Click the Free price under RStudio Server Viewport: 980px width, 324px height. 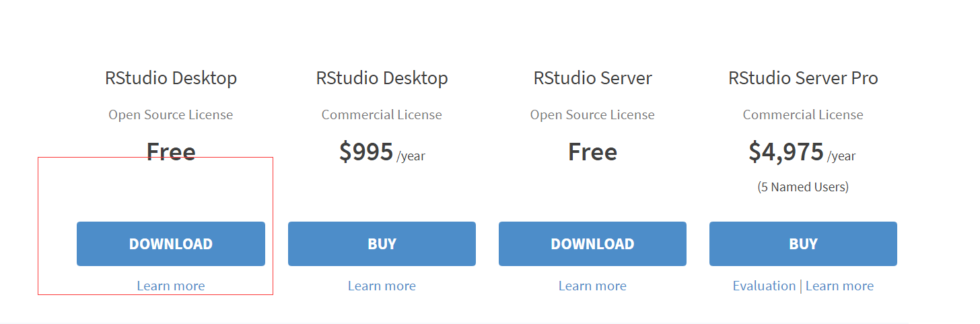coord(592,152)
